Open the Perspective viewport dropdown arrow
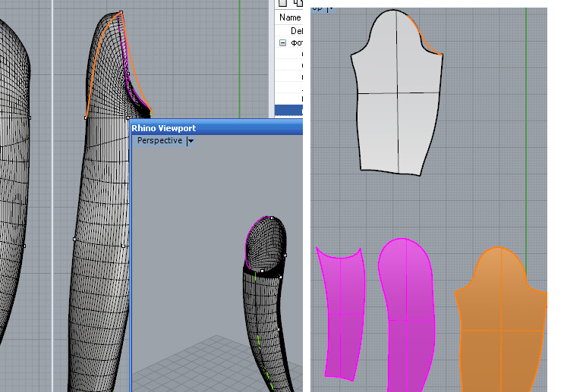Screen dimensions: 564x392 click(191, 141)
